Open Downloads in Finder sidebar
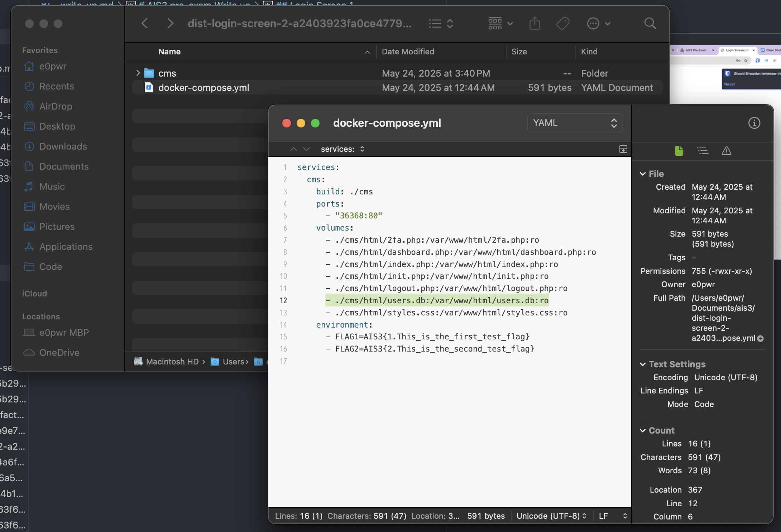This screenshot has width=781, height=532. pos(63,146)
